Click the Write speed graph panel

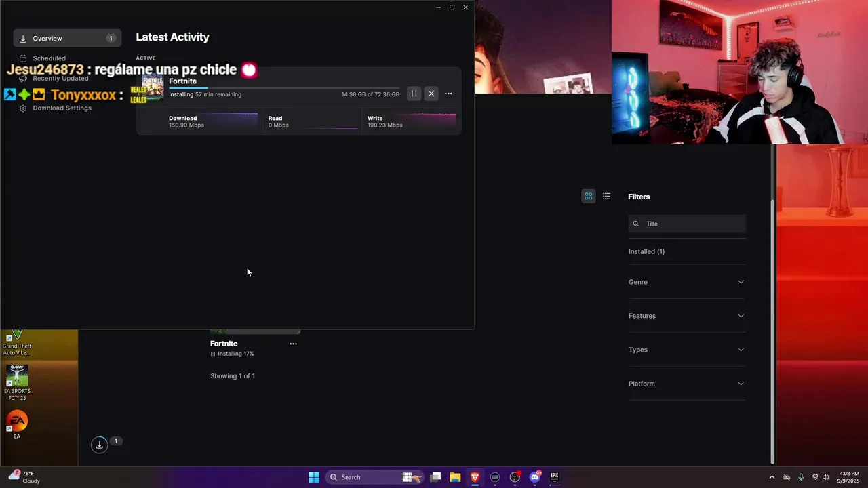click(412, 121)
